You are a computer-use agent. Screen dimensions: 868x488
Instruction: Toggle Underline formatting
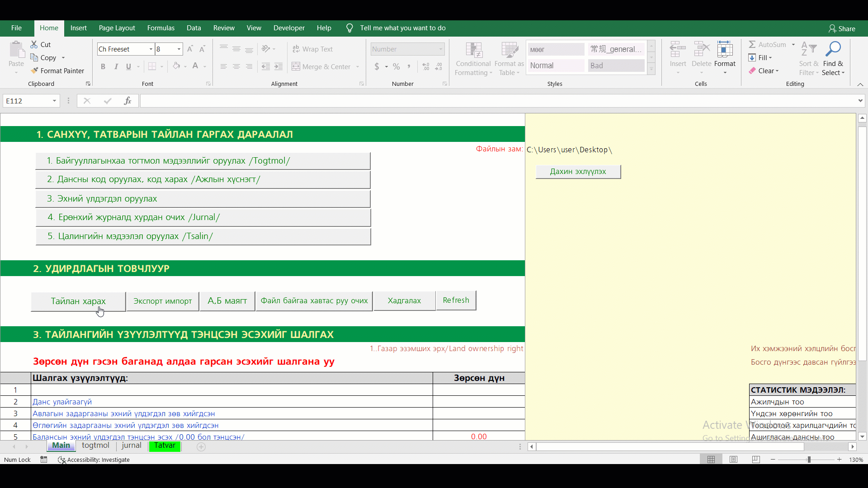tap(128, 66)
